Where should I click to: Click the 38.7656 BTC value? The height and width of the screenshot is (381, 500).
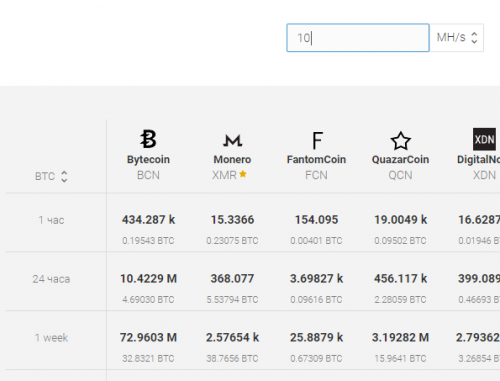(232, 359)
